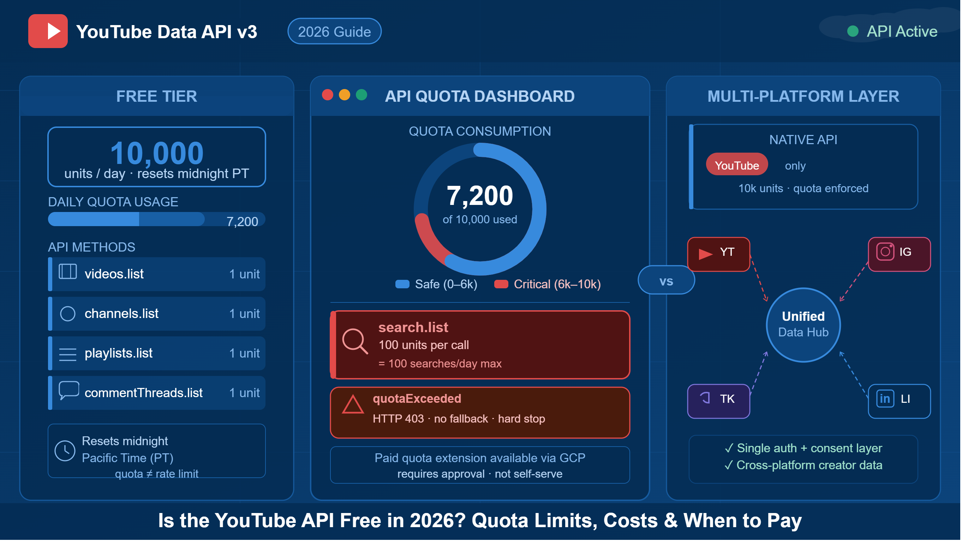Screen dimensions: 980x554
Task: Select the playlists.list method row
Action: pos(156,353)
